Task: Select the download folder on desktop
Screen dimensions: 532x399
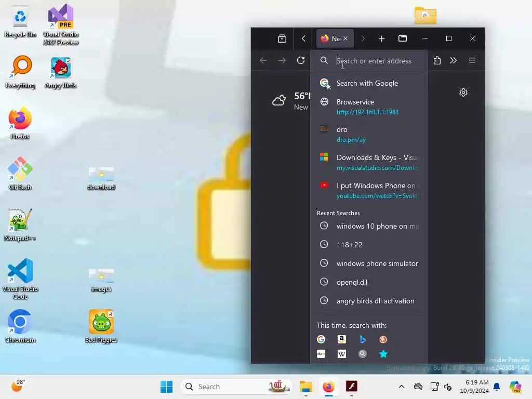Action: 101,178
